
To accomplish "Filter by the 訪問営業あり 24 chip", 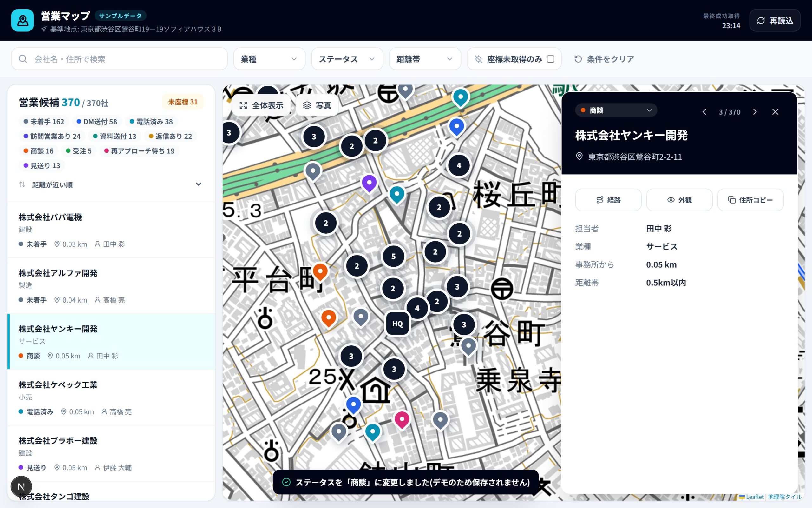I will [x=52, y=136].
